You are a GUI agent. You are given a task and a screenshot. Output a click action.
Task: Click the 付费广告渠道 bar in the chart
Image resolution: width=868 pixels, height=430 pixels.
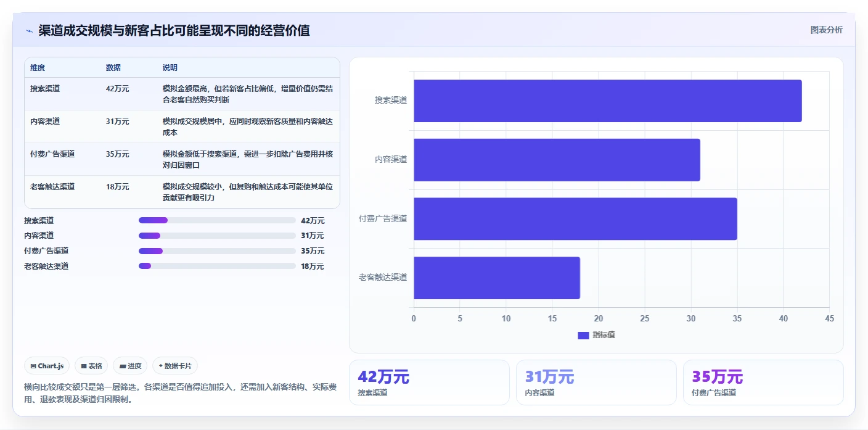point(575,218)
